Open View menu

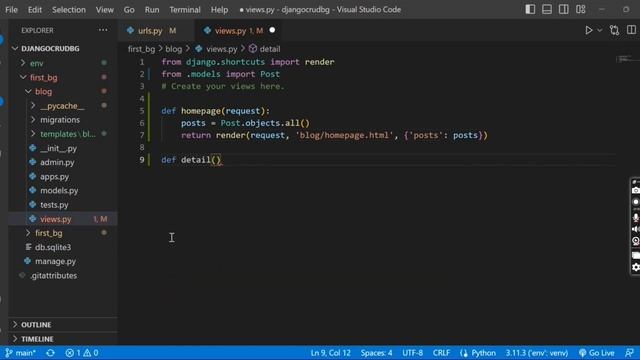[104, 9]
